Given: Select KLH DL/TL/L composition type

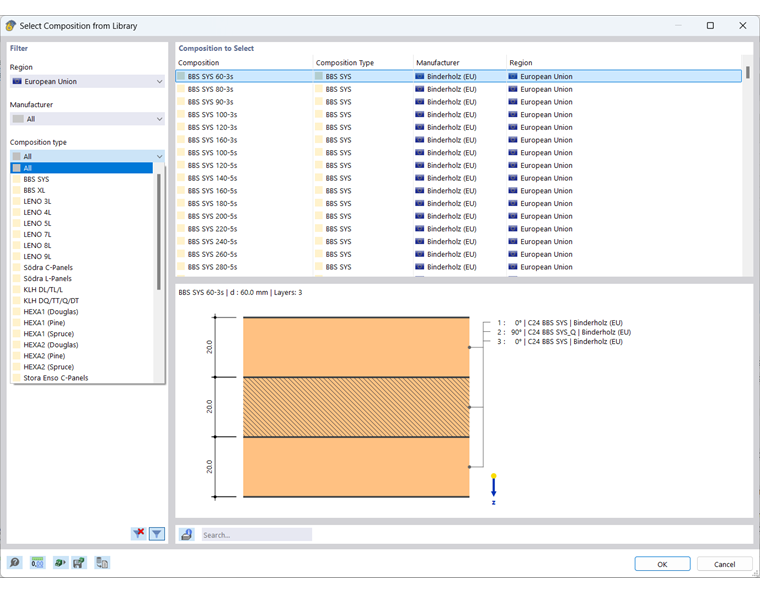Looking at the screenshot, I should [81, 290].
